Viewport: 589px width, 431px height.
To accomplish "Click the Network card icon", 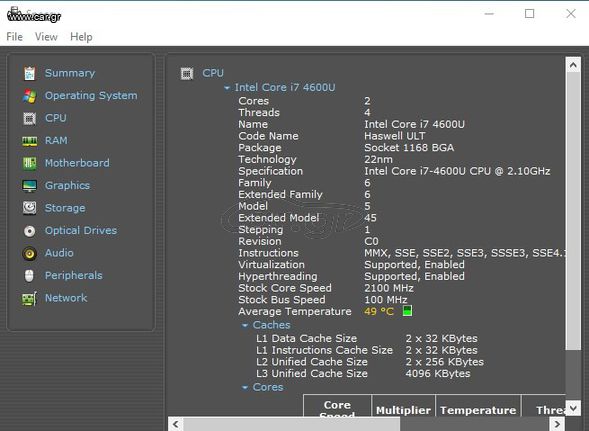I will (29, 298).
